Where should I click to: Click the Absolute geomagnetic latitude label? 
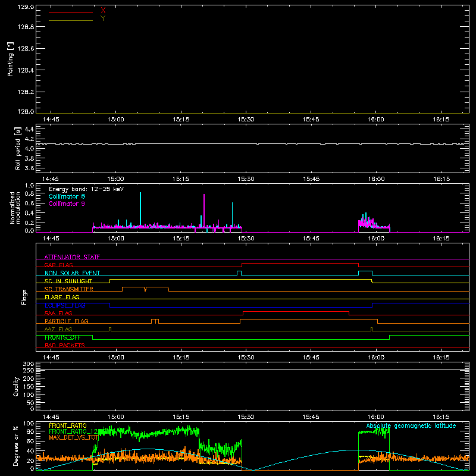[411, 426]
